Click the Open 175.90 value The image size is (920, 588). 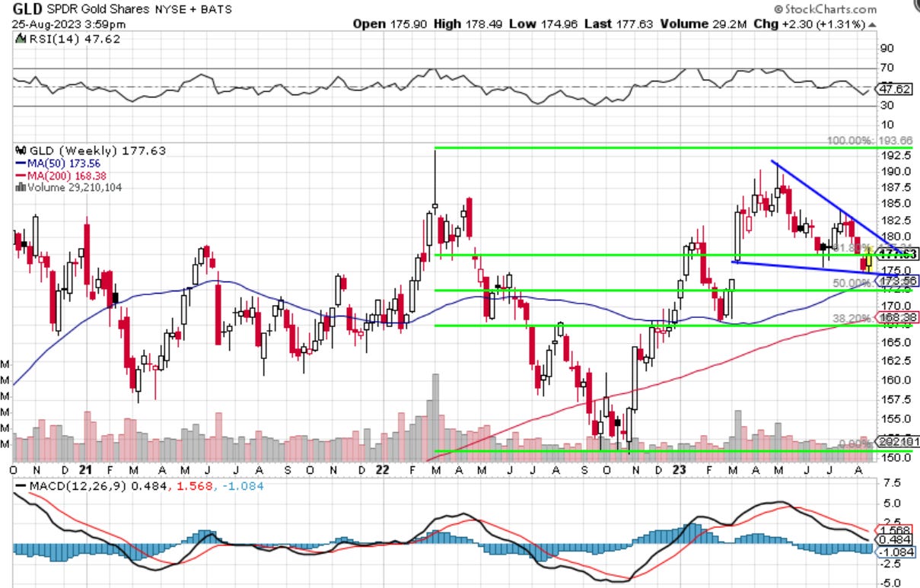(390, 24)
